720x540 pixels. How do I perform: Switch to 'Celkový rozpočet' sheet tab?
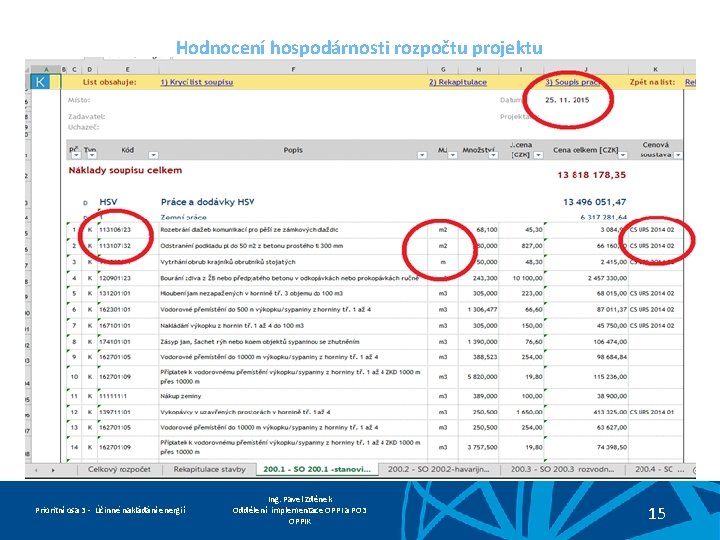click(119, 469)
